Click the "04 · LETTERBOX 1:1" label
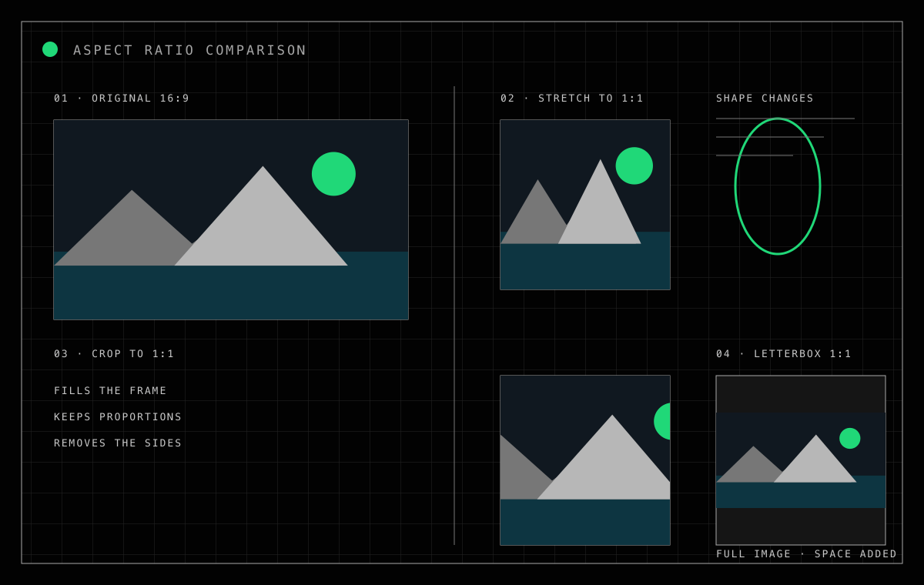924x585 pixels. point(784,354)
